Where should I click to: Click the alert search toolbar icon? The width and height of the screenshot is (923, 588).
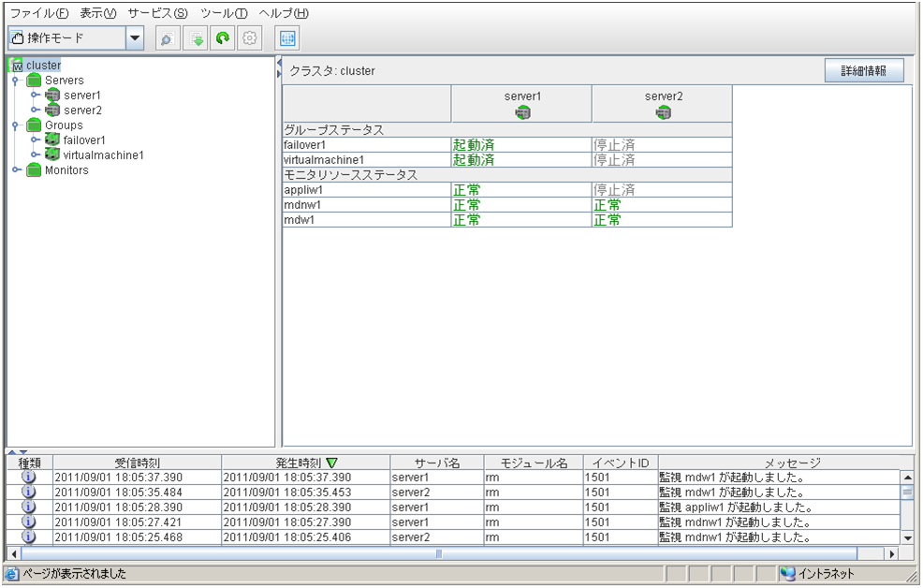[167, 38]
